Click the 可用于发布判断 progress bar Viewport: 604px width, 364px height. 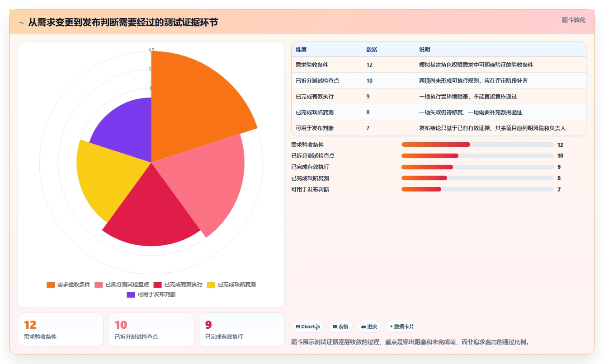point(477,189)
